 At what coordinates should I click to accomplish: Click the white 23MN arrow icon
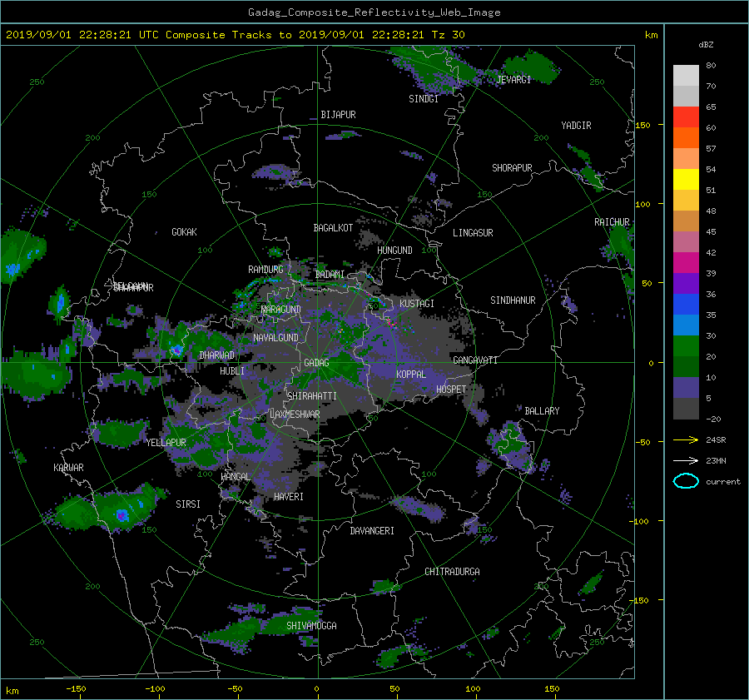(686, 460)
